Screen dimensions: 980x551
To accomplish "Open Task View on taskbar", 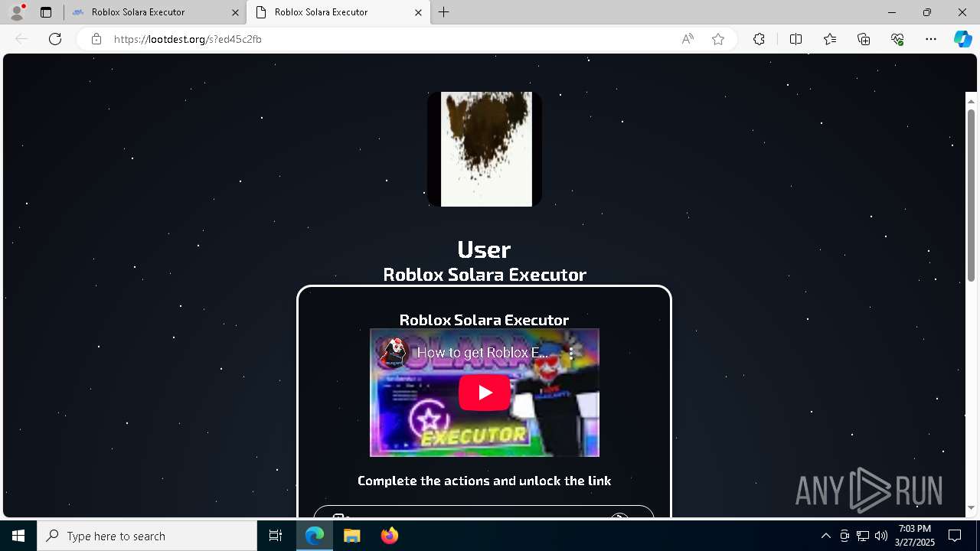I will [276, 536].
